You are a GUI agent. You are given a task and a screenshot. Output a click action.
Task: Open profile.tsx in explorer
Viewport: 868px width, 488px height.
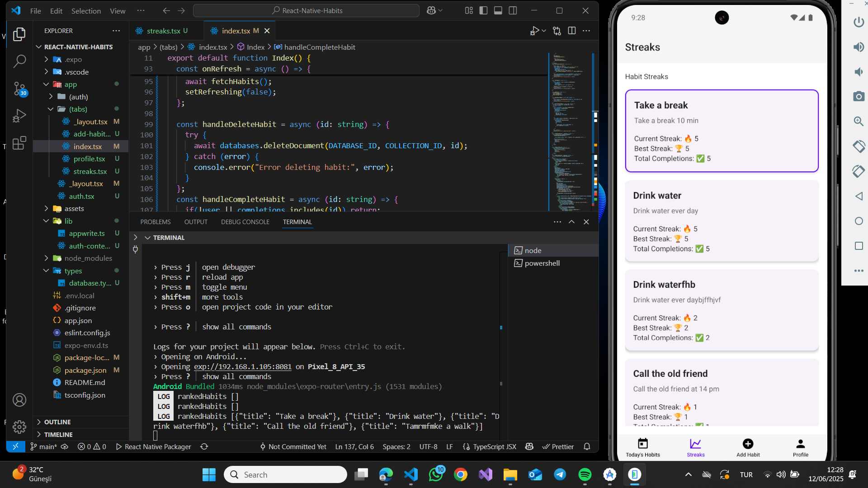click(89, 159)
